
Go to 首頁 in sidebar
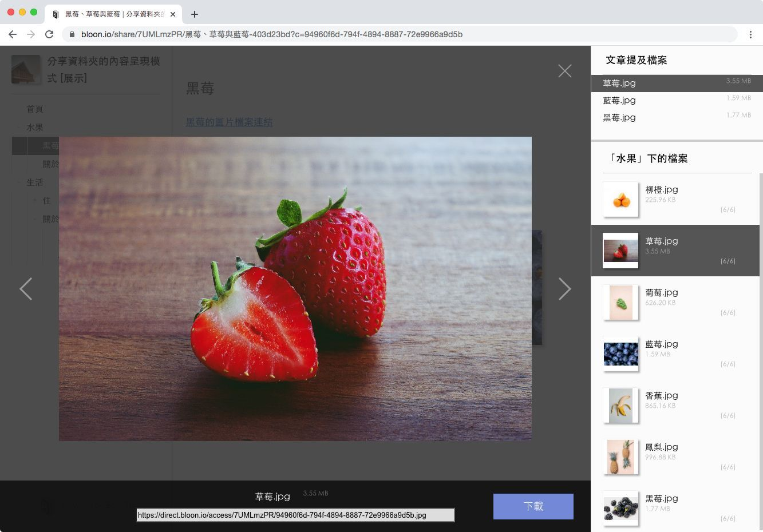coord(35,109)
